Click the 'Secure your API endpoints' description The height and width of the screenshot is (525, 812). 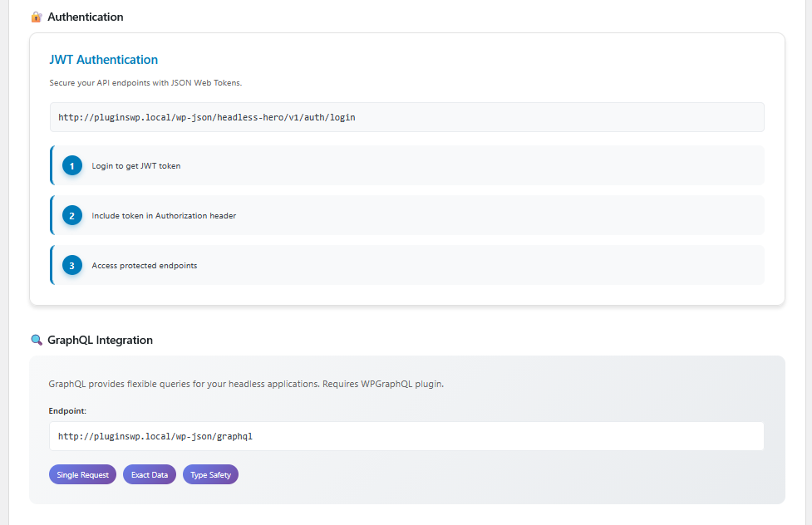145,83
